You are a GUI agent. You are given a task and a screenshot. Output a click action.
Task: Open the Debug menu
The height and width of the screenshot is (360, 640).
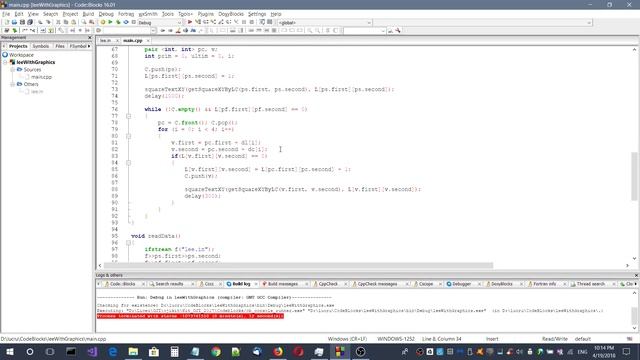coord(106,14)
